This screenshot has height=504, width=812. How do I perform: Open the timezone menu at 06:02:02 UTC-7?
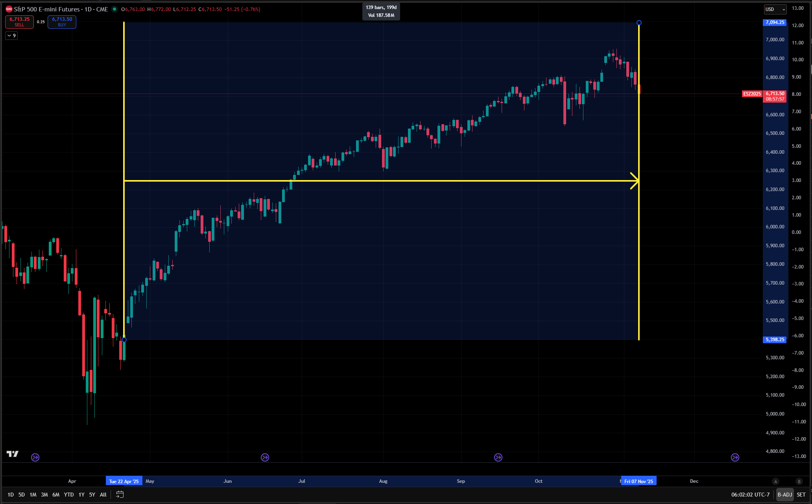[x=750, y=495]
